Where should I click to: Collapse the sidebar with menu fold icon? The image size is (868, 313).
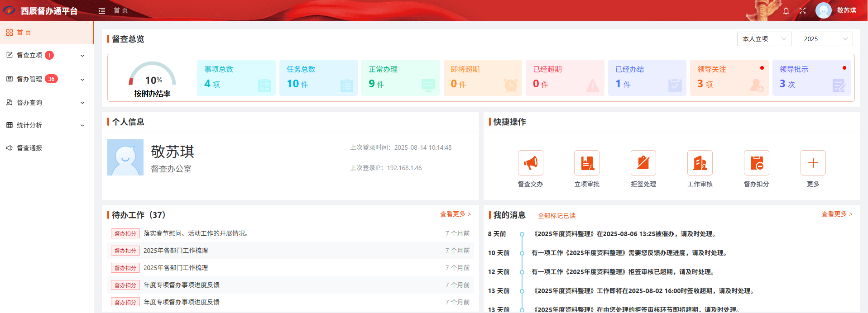tap(102, 11)
